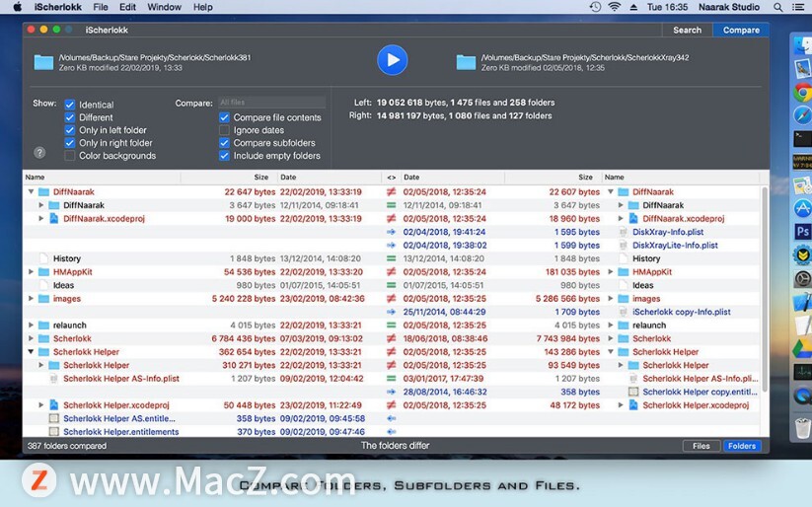The width and height of the screenshot is (812, 507).
Task: Select the Files mode button
Action: pyautogui.click(x=701, y=446)
